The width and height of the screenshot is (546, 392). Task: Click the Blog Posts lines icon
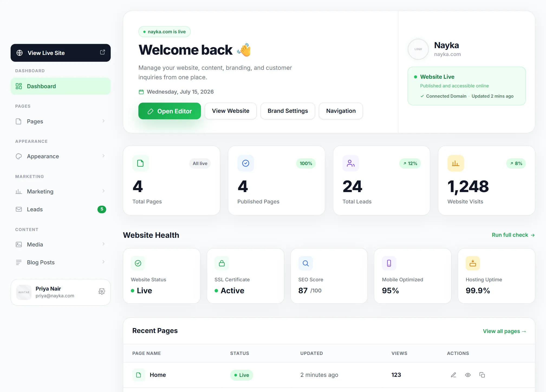tap(19, 262)
